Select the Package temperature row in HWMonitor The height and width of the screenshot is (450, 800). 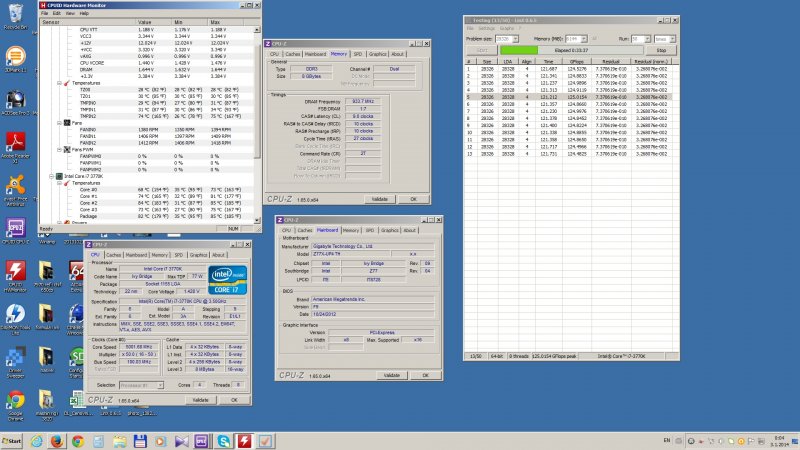(148, 216)
